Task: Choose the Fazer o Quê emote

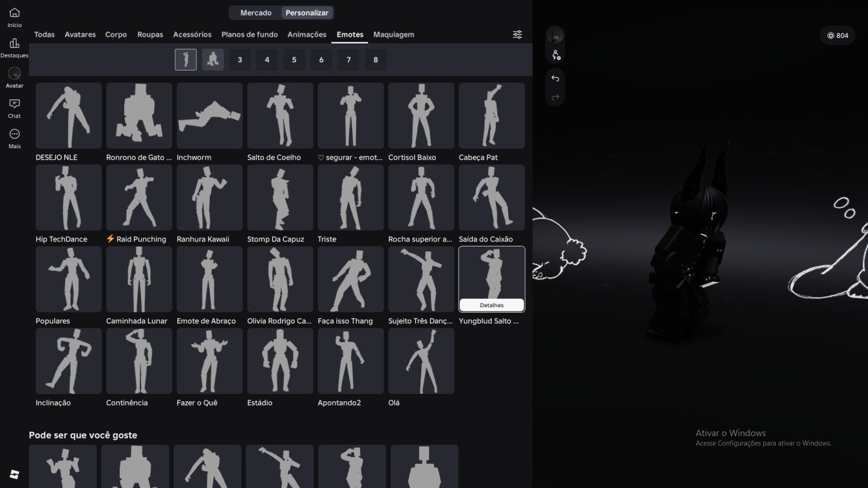Action: [210, 361]
